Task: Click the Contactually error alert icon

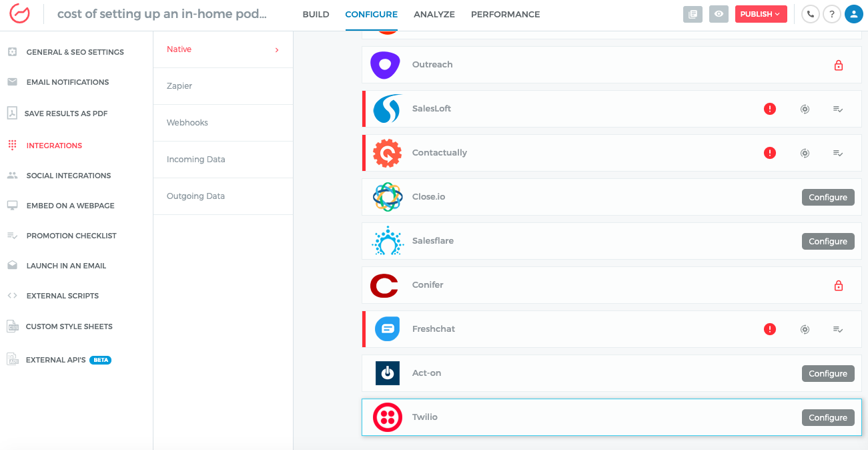Action: click(x=770, y=153)
